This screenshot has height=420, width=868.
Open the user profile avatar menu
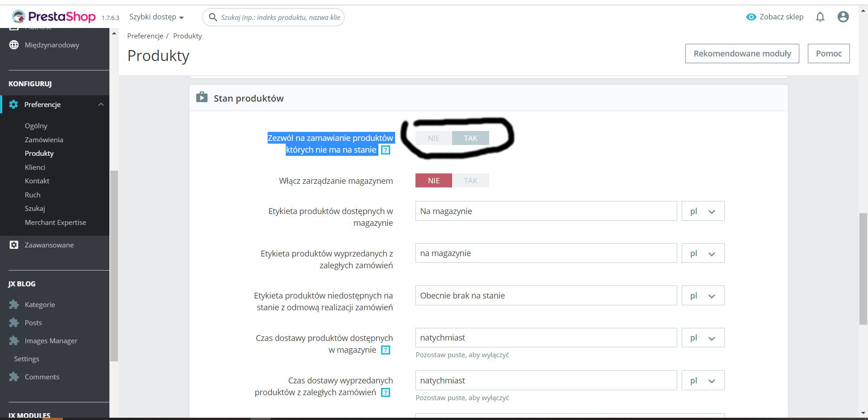843,17
